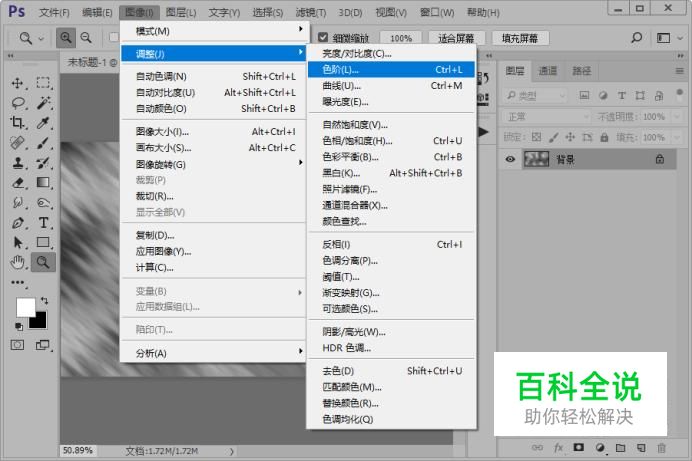Select the Zoom tool in toolbox

tap(43, 262)
